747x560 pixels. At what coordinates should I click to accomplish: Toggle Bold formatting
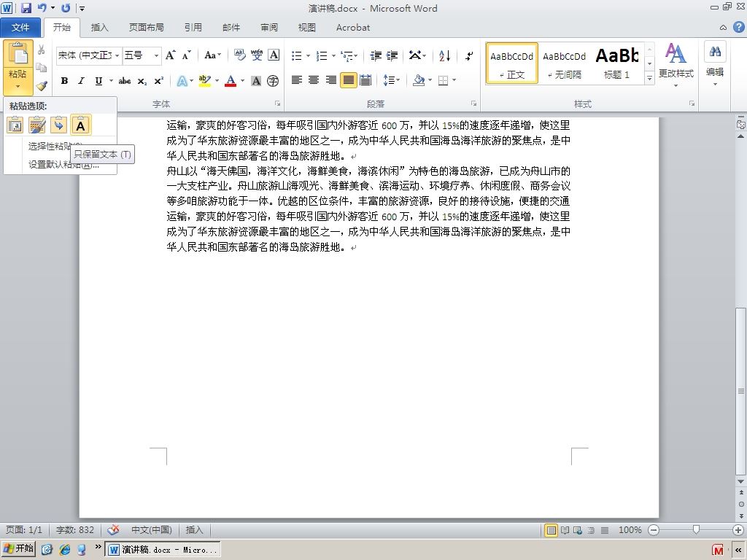tap(64, 81)
